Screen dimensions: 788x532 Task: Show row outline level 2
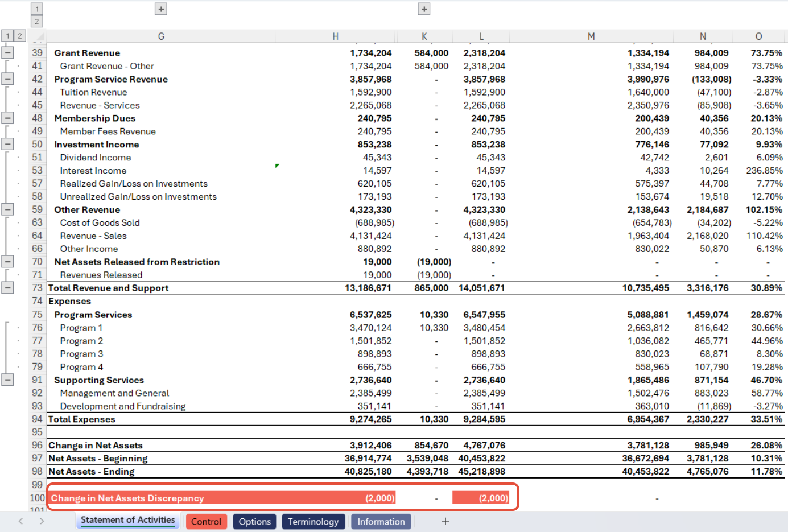[20, 36]
